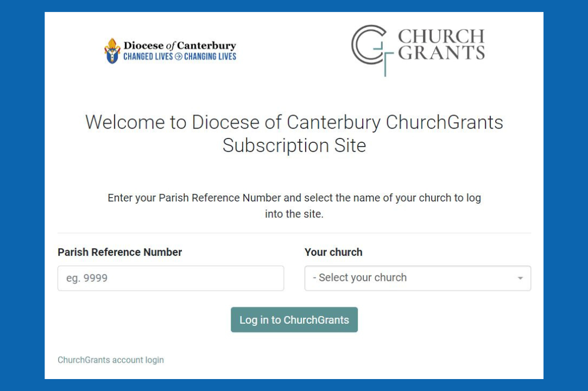
Task: Click the blue page background outside the form
Action: (x=22, y=195)
